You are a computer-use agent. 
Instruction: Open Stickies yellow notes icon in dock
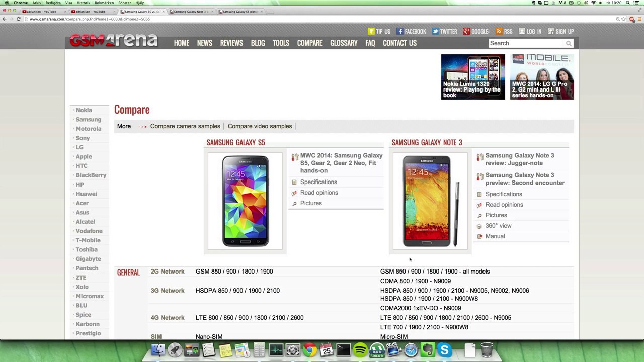pyautogui.click(x=225, y=350)
